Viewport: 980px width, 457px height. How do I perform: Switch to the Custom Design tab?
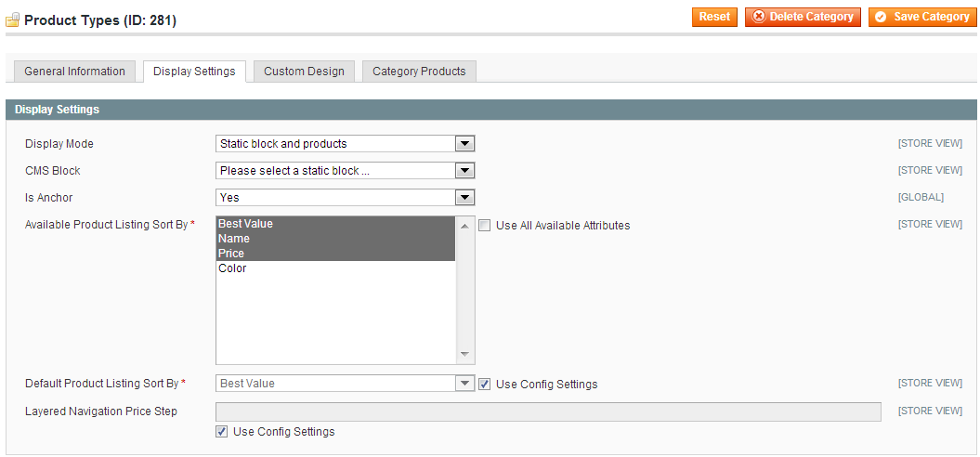click(304, 72)
